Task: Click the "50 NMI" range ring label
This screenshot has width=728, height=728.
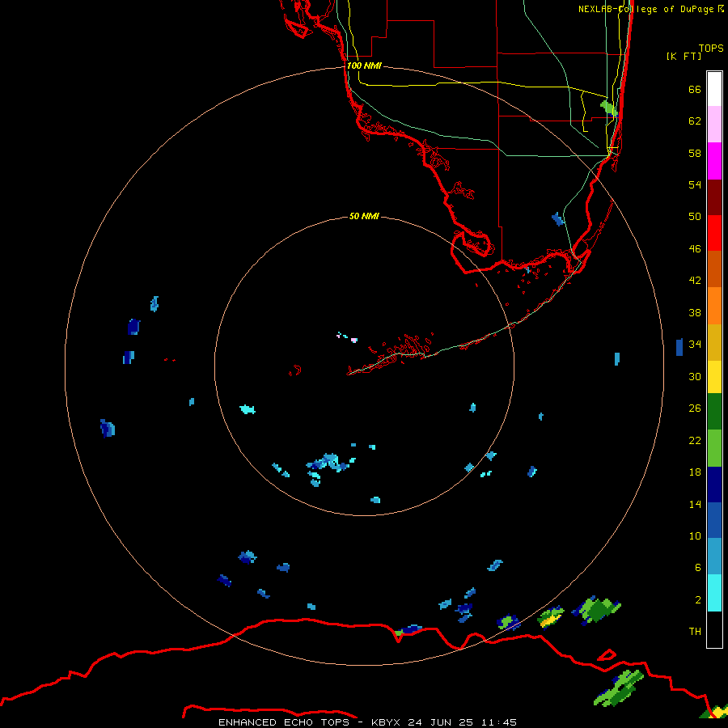Action: tap(364, 216)
